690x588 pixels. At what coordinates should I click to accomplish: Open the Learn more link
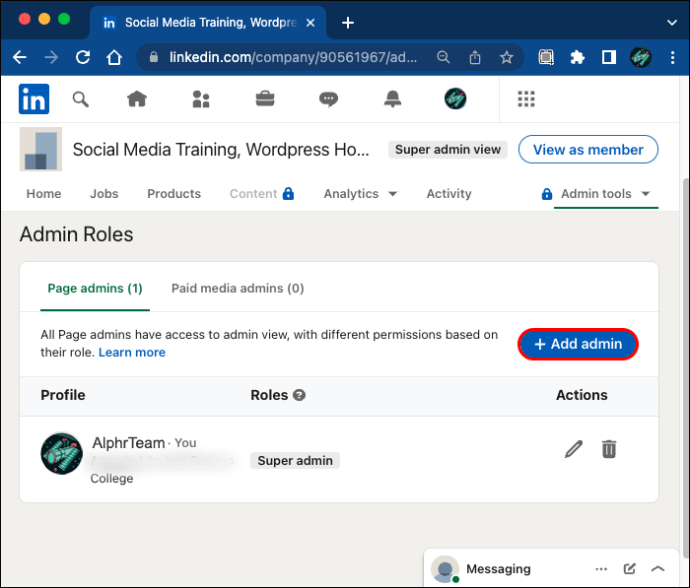tap(132, 353)
